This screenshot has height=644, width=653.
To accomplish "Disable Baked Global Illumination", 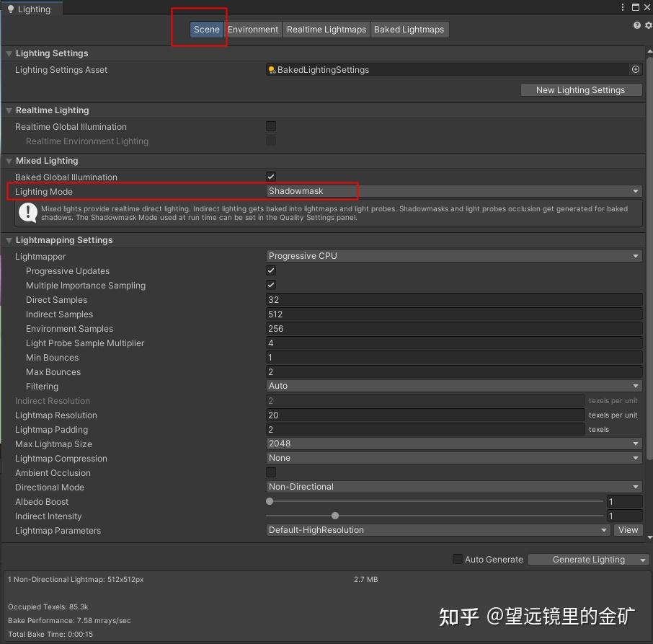I will click(x=270, y=176).
